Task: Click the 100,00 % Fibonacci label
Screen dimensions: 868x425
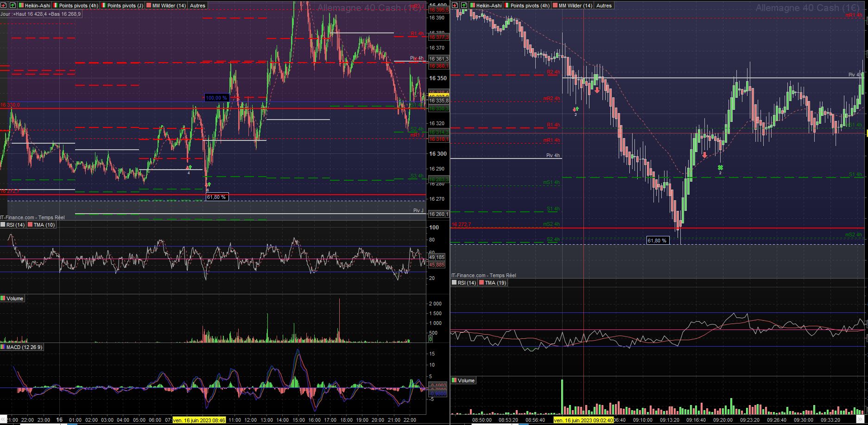Action: coord(216,98)
